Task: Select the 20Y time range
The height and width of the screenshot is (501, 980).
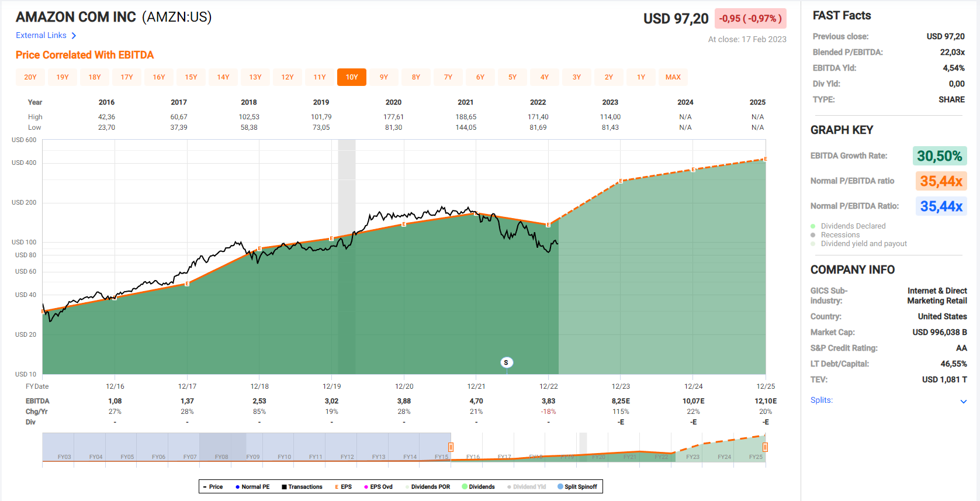Action: click(30, 77)
